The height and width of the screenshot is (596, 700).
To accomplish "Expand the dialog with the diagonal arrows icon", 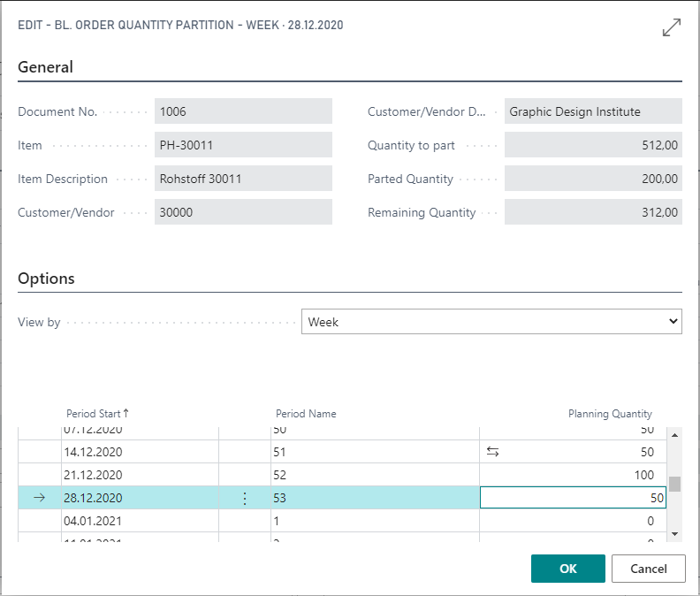I will [672, 27].
